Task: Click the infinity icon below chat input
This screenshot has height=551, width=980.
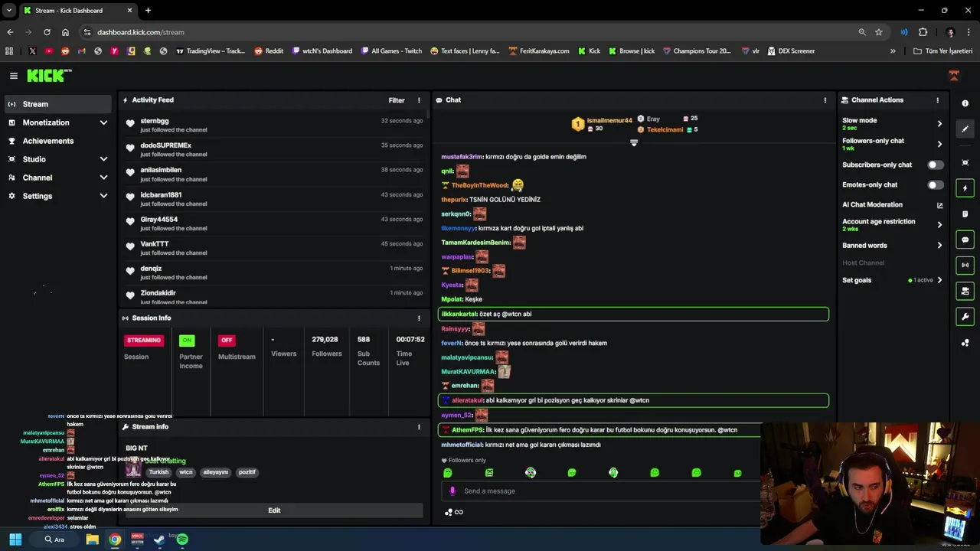Action: tap(459, 512)
